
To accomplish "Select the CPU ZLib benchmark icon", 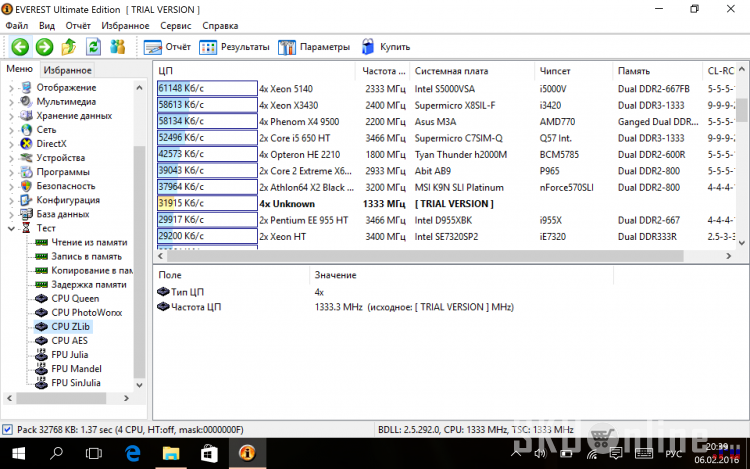I will (x=42, y=327).
